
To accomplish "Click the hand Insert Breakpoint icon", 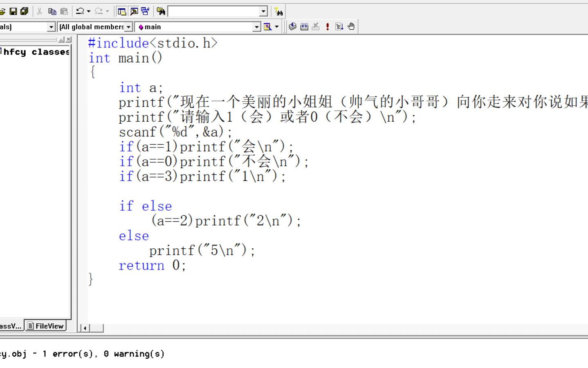I will coord(351,27).
